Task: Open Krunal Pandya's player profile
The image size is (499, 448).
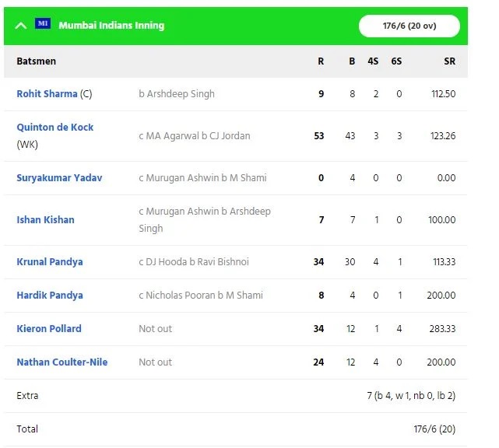Action: pos(49,261)
